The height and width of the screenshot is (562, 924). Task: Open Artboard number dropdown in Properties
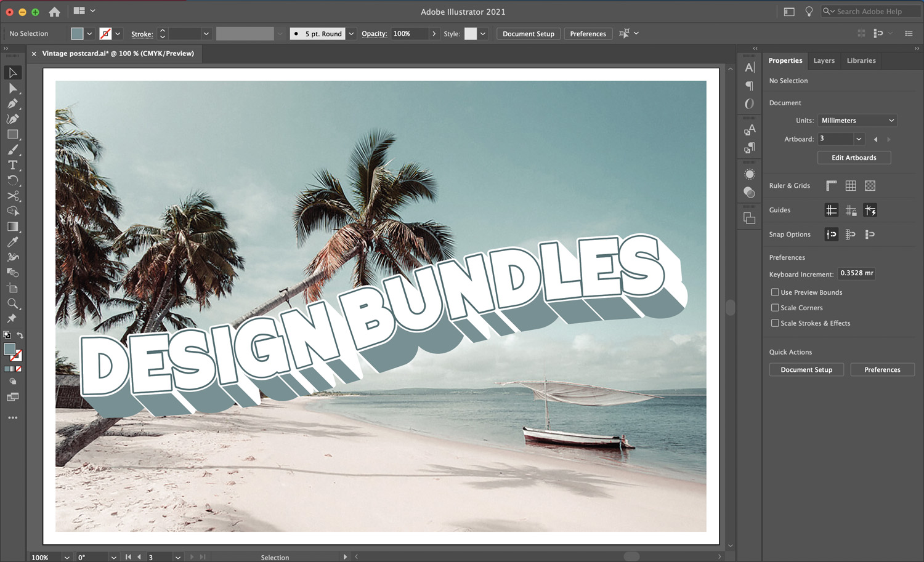[859, 139]
